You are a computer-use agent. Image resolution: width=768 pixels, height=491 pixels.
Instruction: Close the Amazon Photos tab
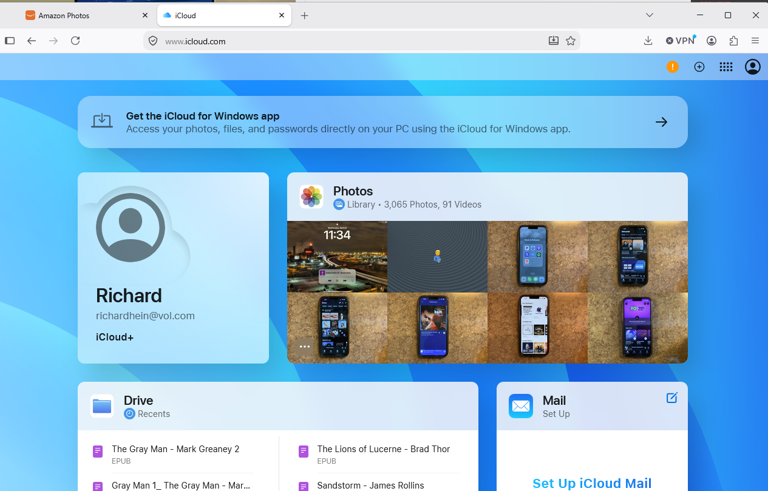tap(145, 16)
